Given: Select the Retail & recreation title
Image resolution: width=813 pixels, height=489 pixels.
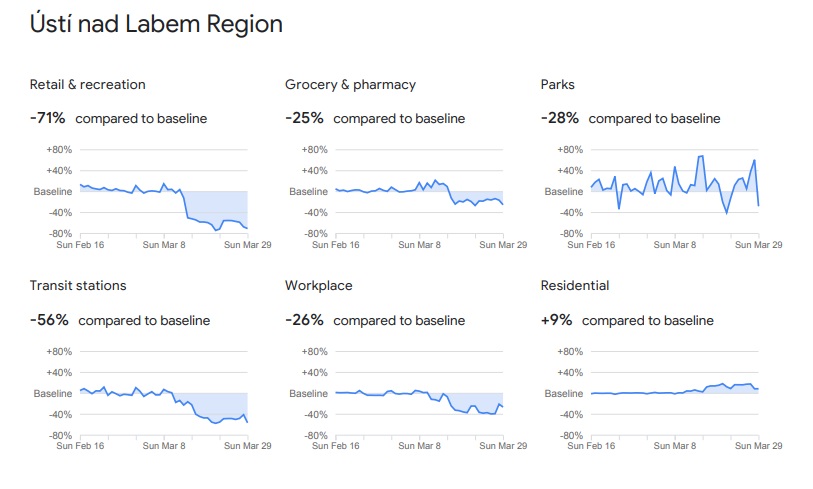Looking at the screenshot, I should (x=87, y=85).
